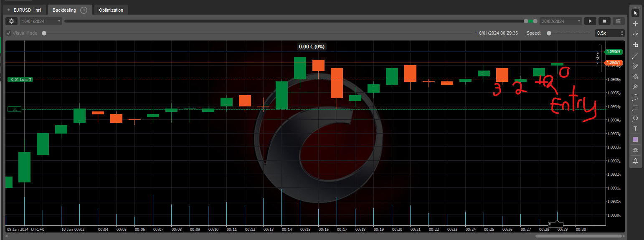Click the date range slider left handle
Image resolution: width=644 pixels, height=240 pixels.
point(526,21)
